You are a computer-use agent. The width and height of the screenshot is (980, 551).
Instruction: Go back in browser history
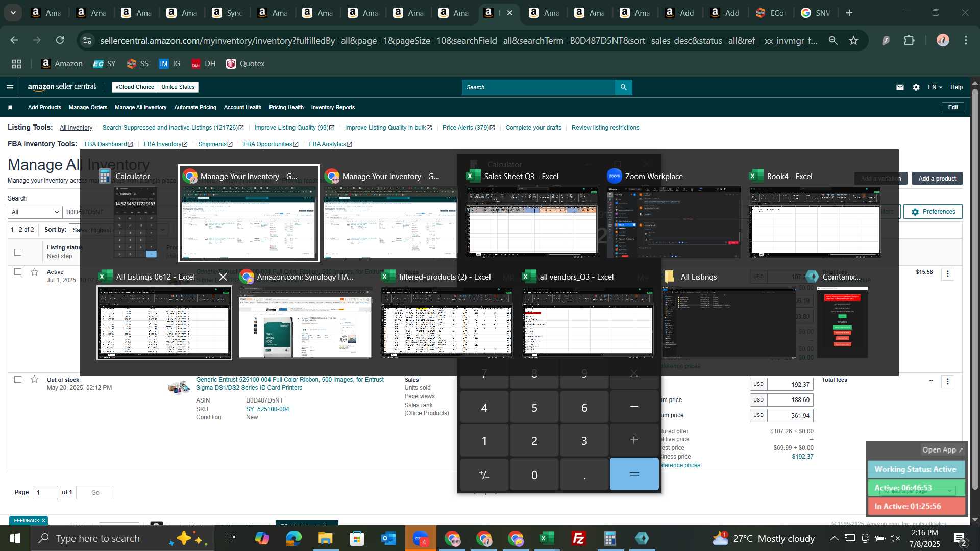click(x=14, y=40)
